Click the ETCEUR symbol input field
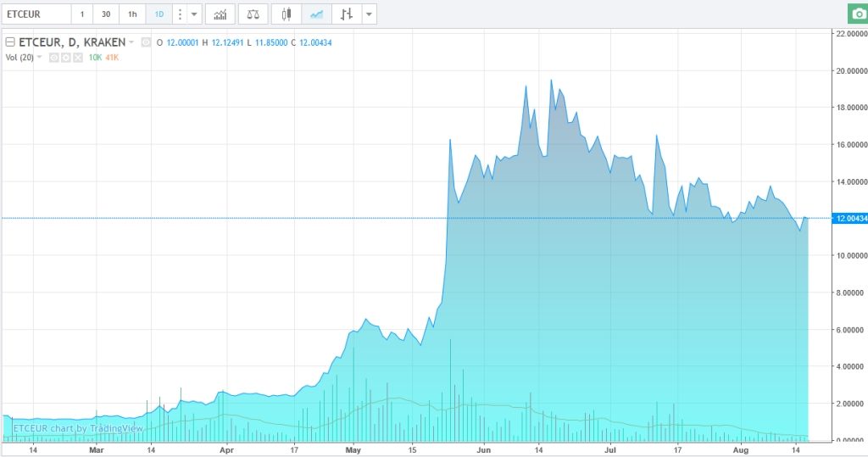This screenshot has height=457, width=868. 34,14
